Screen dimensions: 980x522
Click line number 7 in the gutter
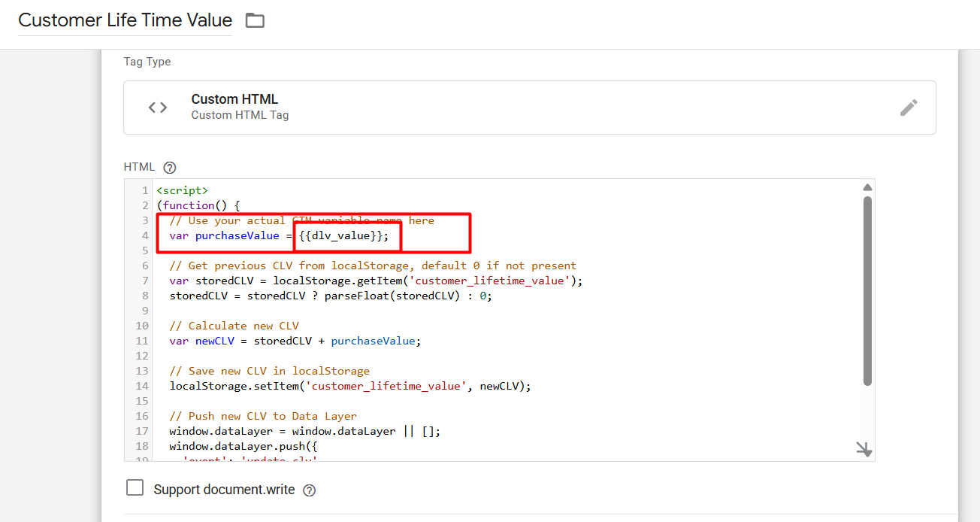[145, 281]
